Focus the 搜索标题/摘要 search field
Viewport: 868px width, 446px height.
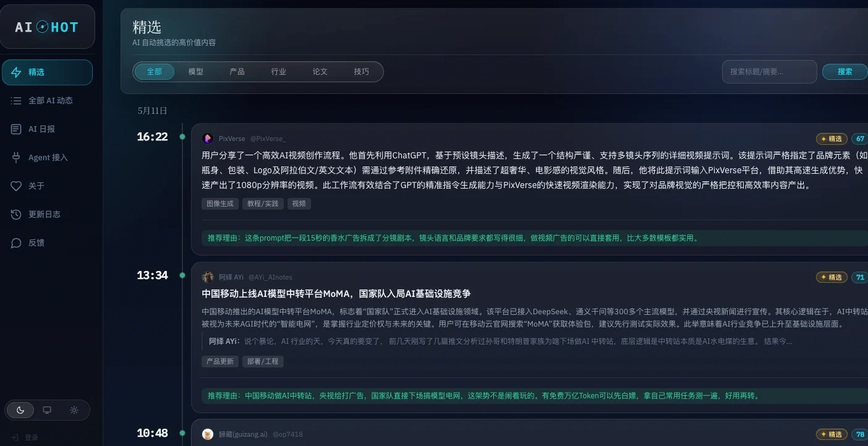tap(770, 72)
